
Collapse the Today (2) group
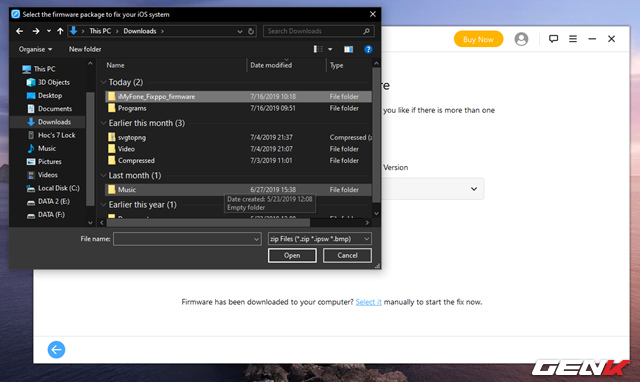click(104, 82)
